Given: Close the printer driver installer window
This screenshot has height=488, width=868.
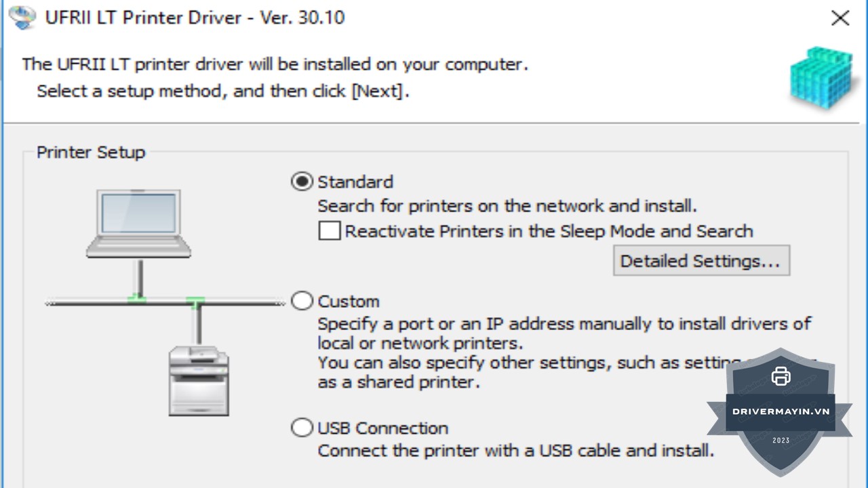Looking at the screenshot, I should tap(840, 18).
